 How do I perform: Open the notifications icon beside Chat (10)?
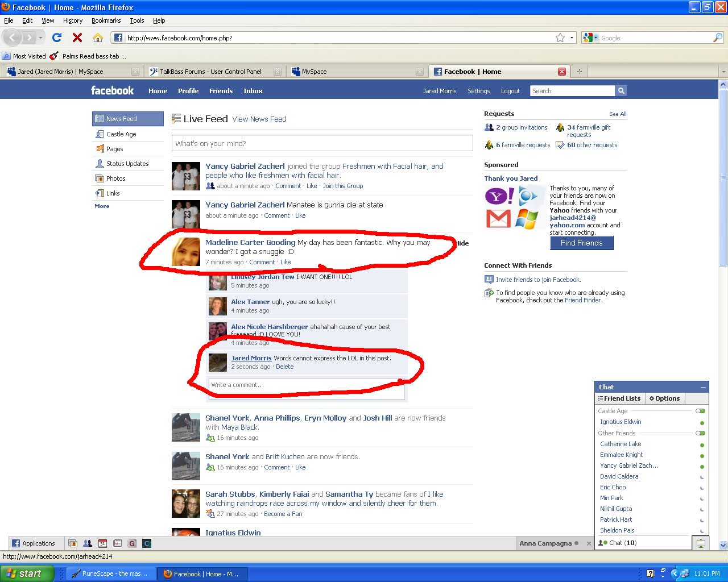coord(701,543)
